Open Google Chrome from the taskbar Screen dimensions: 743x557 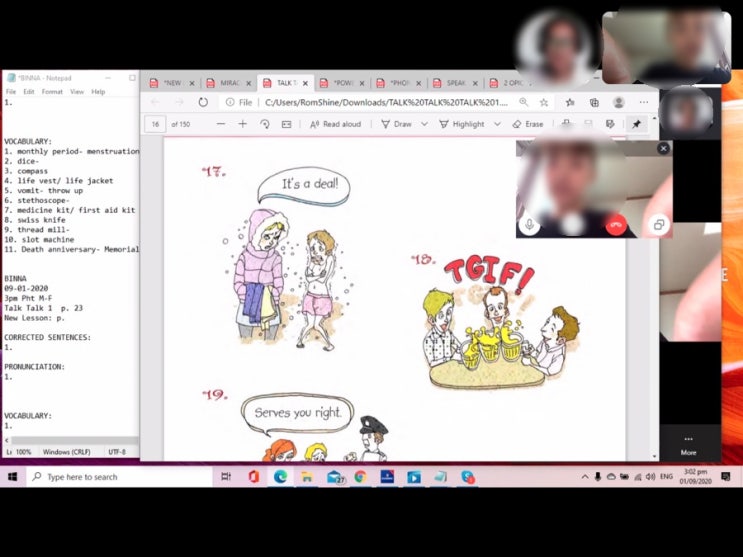click(361, 477)
